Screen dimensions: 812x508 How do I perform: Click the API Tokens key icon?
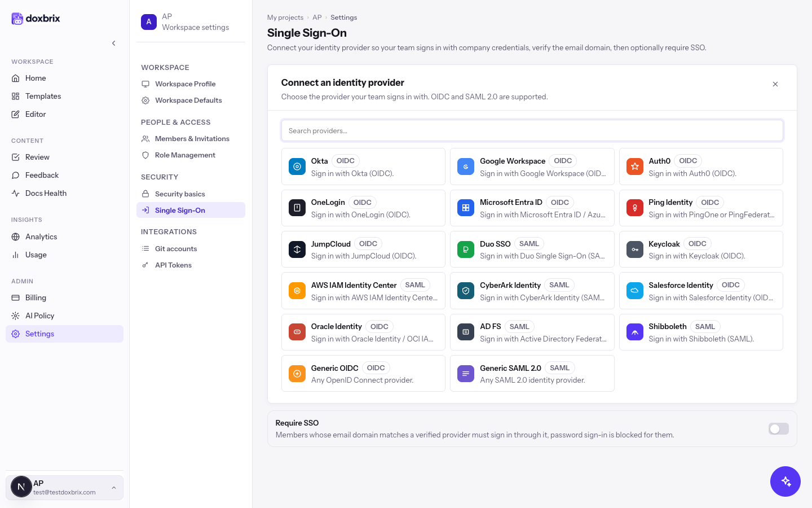pyautogui.click(x=145, y=265)
